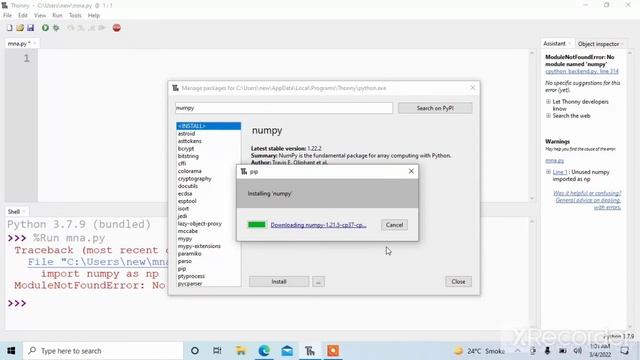The height and width of the screenshot is (360, 640).
Task: Select mypy-extensions in the package list
Action: (199, 246)
